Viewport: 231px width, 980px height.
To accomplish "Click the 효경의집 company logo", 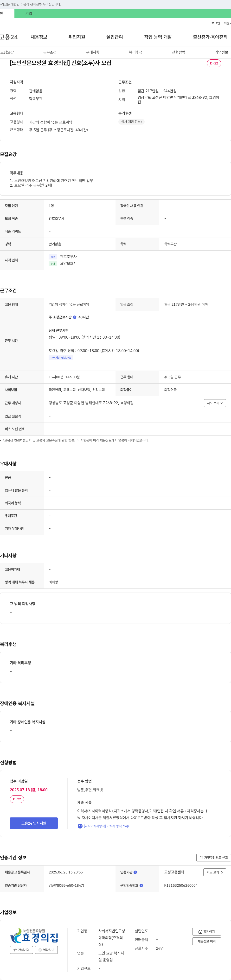I will 34,936.
